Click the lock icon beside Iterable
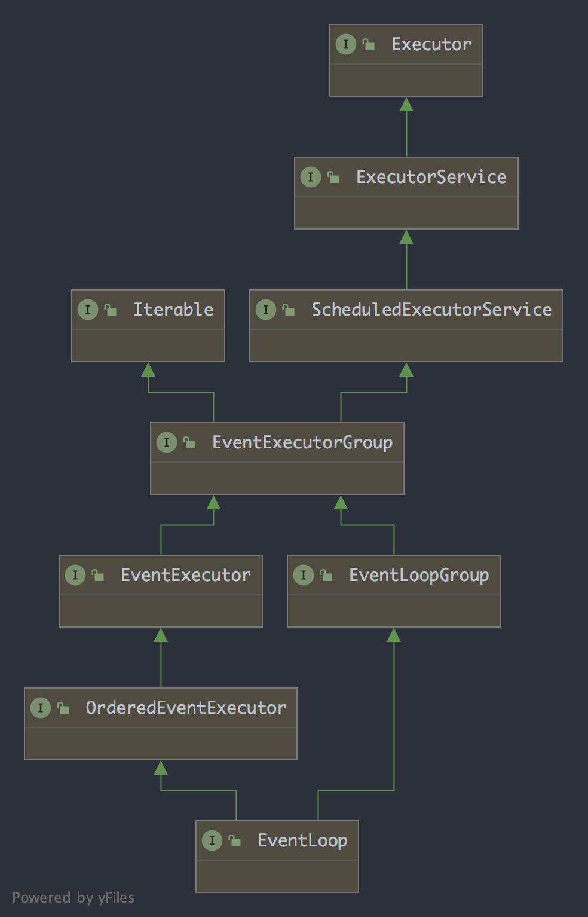Image resolution: width=588 pixels, height=917 pixels. 111,310
